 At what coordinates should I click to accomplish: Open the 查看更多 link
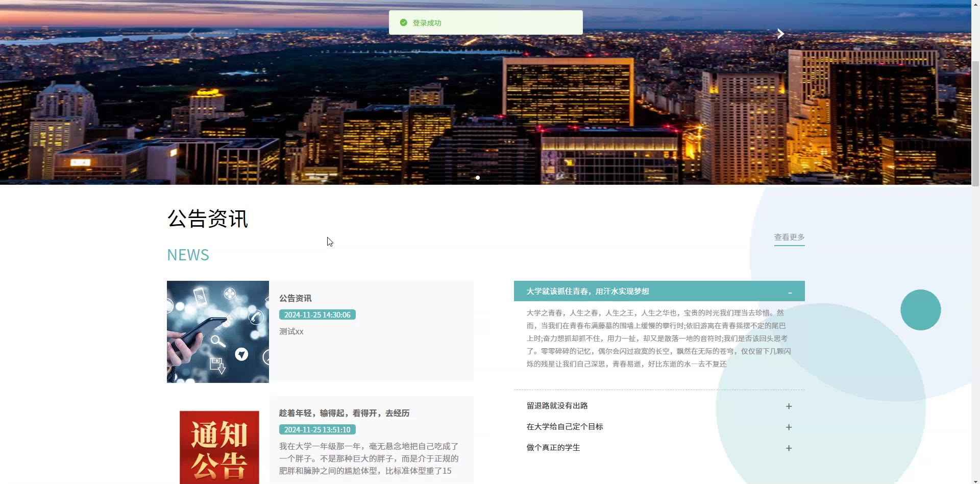tap(789, 237)
